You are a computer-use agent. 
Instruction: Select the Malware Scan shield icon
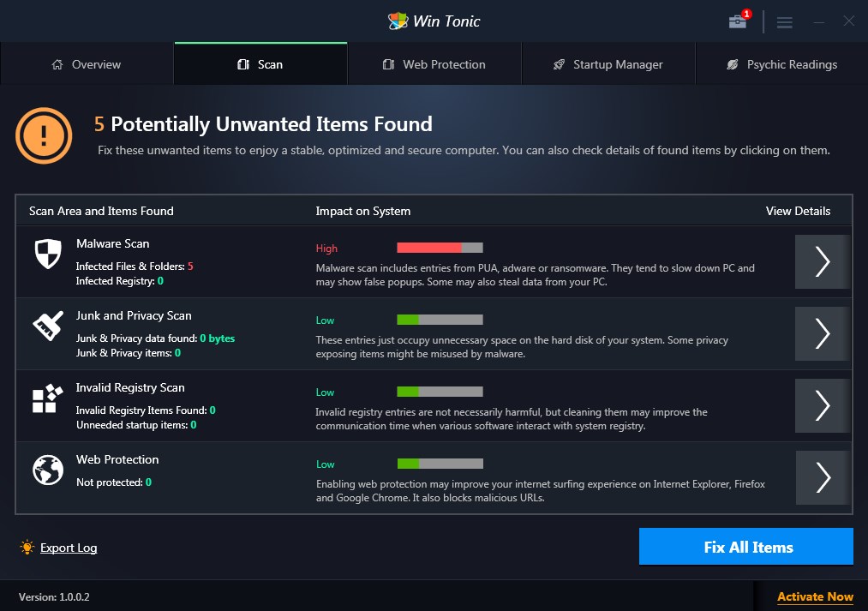coord(47,253)
